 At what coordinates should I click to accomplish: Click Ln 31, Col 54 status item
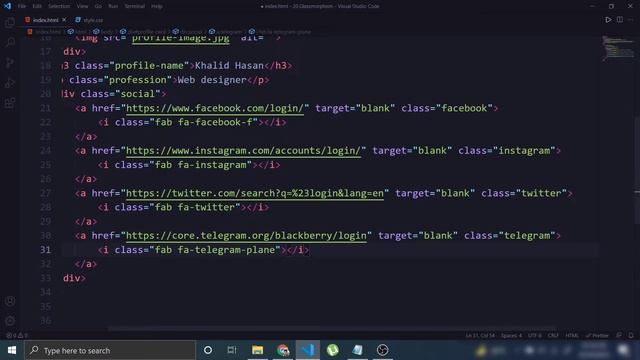pyautogui.click(x=480, y=336)
